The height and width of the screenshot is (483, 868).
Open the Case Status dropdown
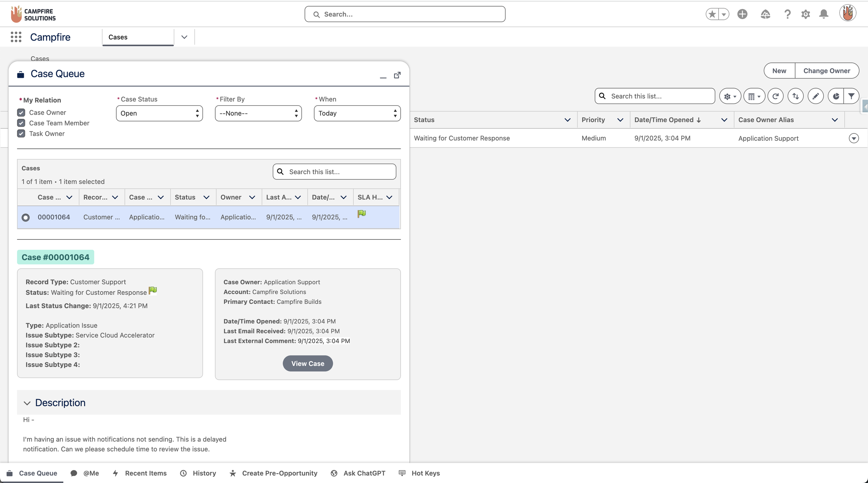pos(159,113)
